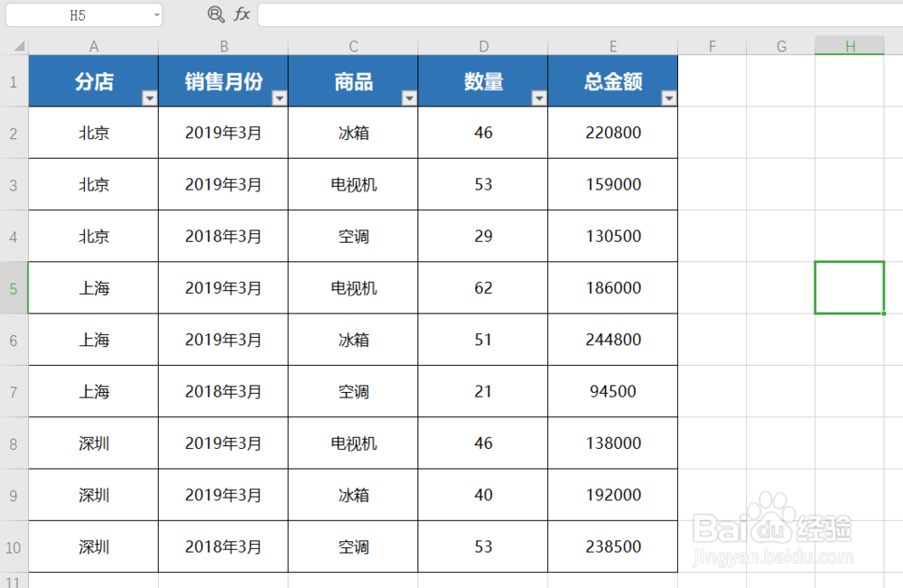Screen dimensions: 903x588
Task: Select quantity cell 40
Action: tap(483, 495)
